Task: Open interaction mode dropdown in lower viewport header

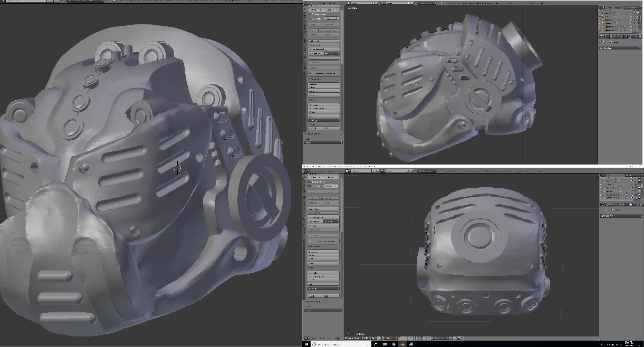Action: click(355, 338)
